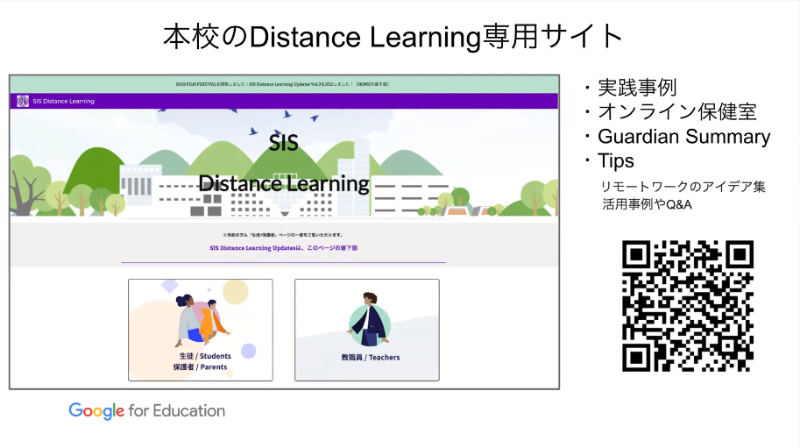Click the text 活用事例やQ&A
This screenshot has width=800, height=448.
pos(646,205)
